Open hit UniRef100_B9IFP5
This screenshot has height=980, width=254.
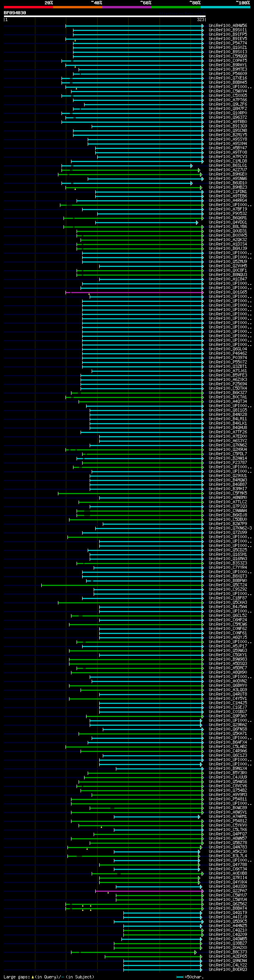click(x=228, y=35)
